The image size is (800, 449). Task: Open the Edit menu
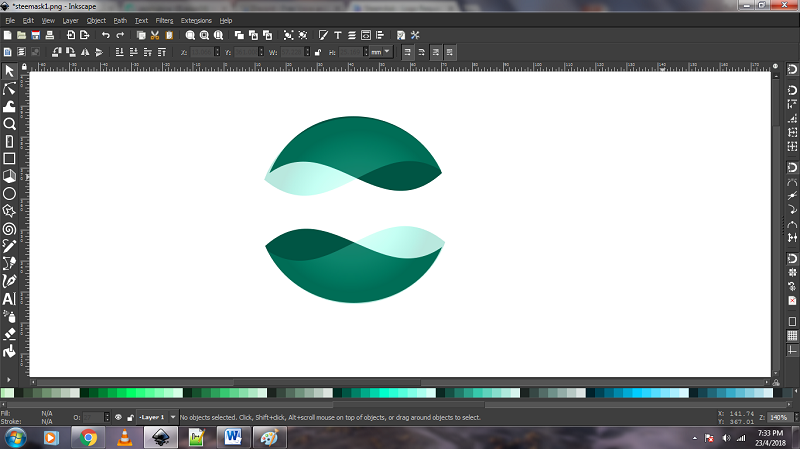(x=28, y=20)
